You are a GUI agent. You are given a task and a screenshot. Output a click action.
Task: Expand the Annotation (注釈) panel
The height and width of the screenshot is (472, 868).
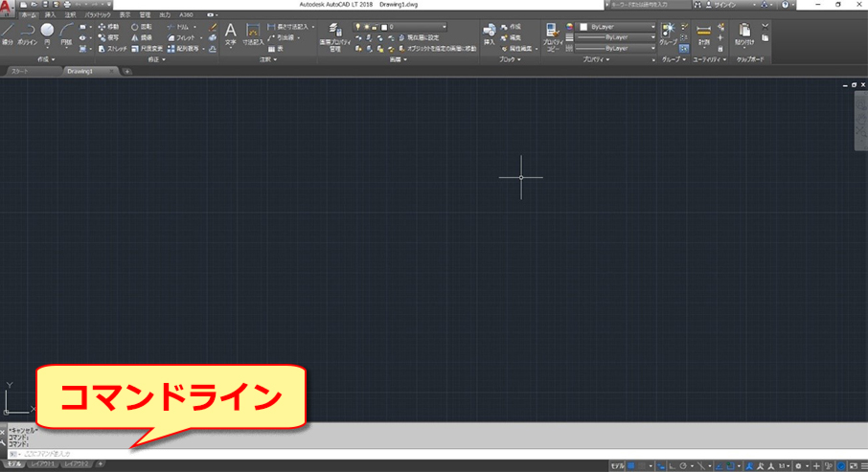(x=268, y=59)
